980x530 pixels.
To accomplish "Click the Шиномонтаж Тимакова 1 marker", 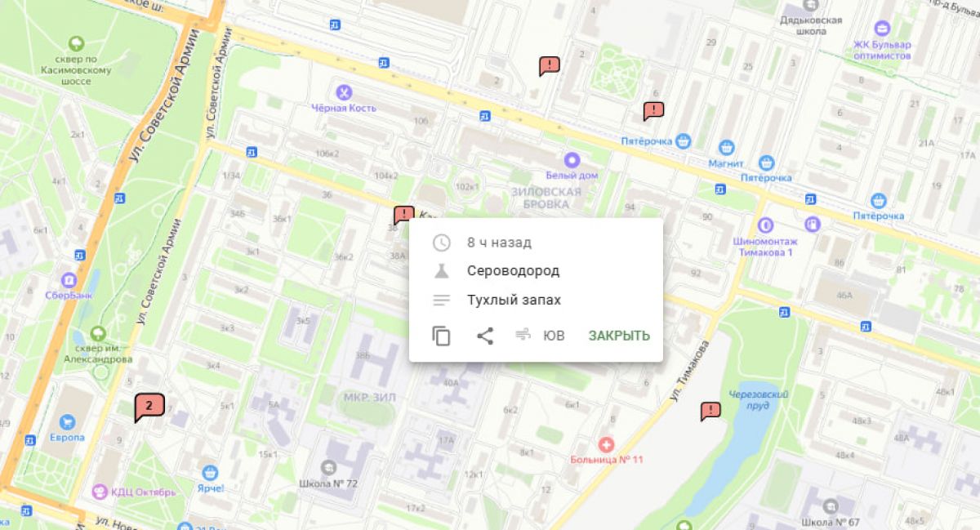I will tap(765, 225).
